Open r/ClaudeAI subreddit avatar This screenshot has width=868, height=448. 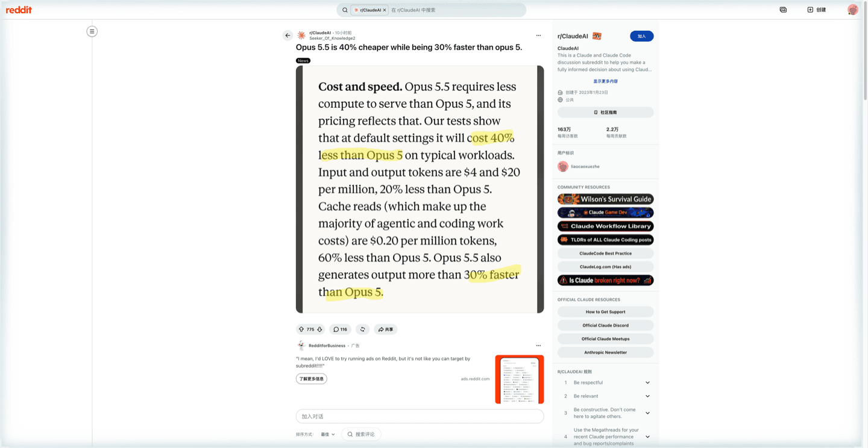301,36
